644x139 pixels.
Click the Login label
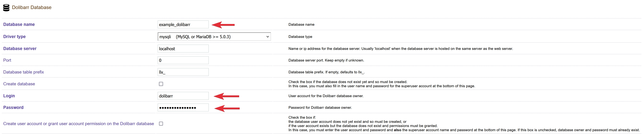coord(9,96)
